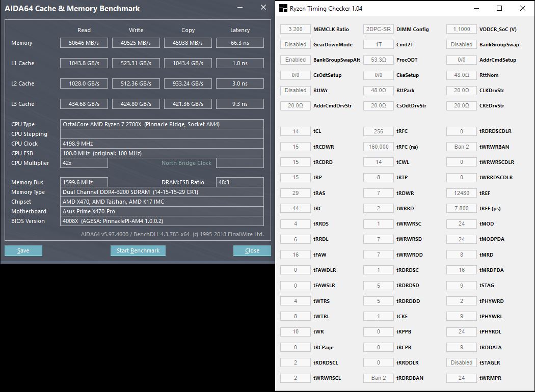The height and width of the screenshot is (392, 535).
Task: Click the VDDCR_SoC voltage value
Action: coord(461,30)
